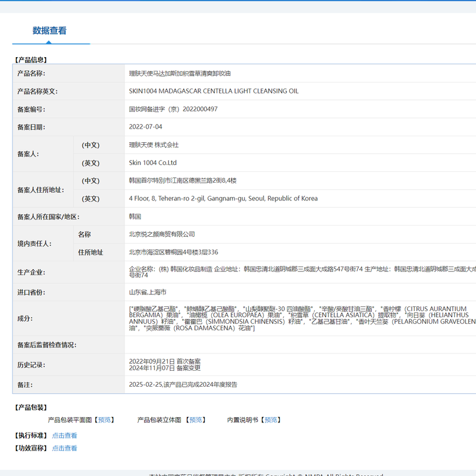
Task: Click 点击查看 next to 功效宣称
Action: (64, 449)
